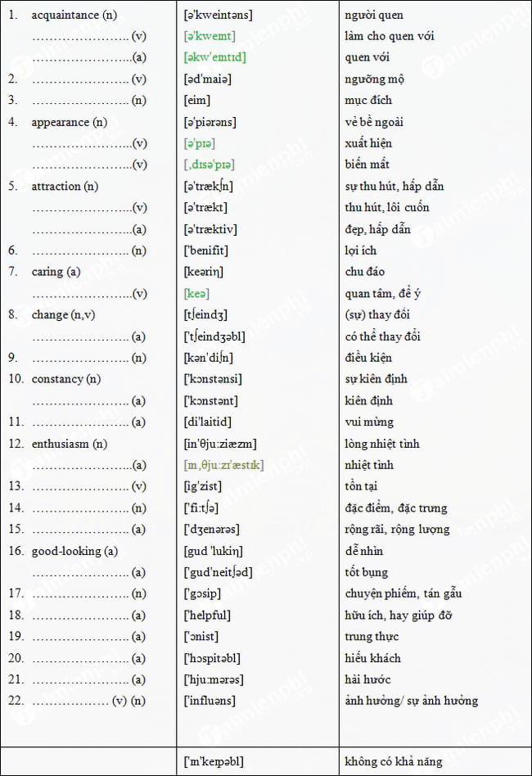Click the meaning "người quen"
This screenshot has width=532, height=776.
click(x=374, y=15)
